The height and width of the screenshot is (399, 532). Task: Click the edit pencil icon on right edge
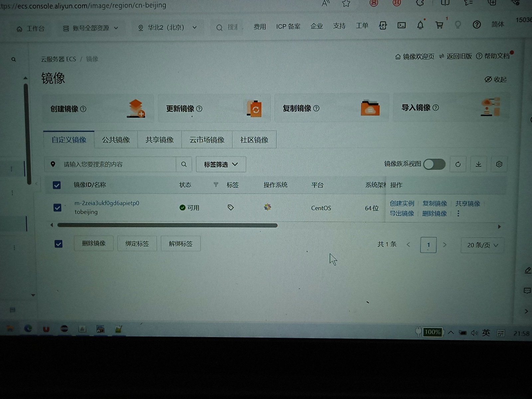click(527, 270)
